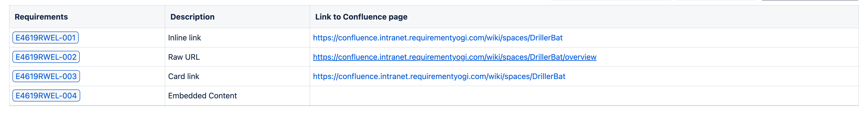The image size is (868, 119).
Task: Click the Description column header
Action: tap(192, 17)
